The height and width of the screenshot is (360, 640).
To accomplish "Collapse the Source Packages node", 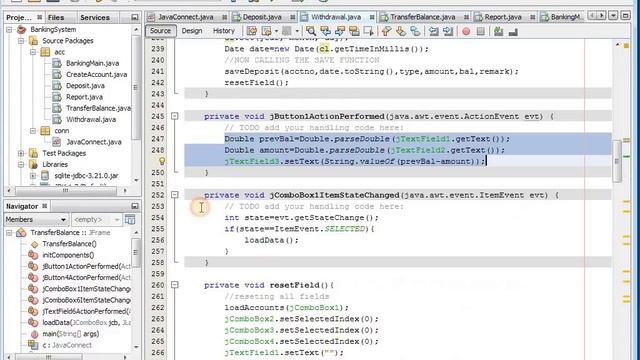I will (21, 41).
